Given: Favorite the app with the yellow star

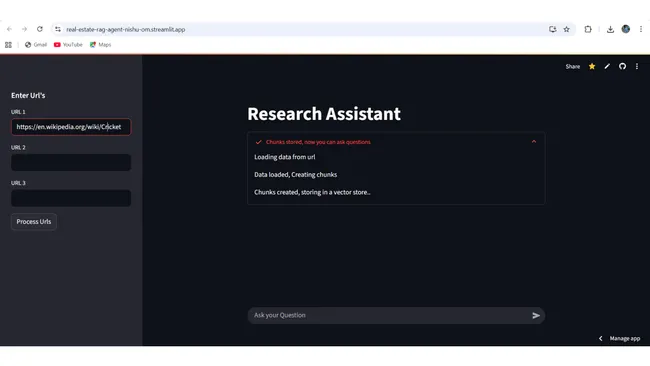Looking at the screenshot, I should pos(592,66).
